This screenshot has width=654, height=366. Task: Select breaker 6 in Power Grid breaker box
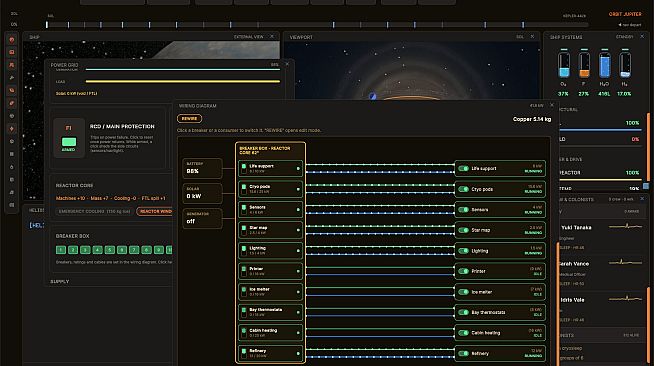(122, 250)
